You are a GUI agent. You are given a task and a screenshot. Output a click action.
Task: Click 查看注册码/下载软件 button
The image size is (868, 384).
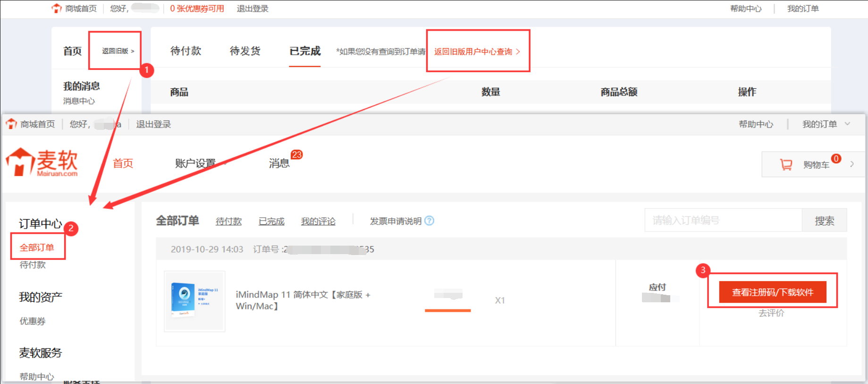pyautogui.click(x=772, y=292)
